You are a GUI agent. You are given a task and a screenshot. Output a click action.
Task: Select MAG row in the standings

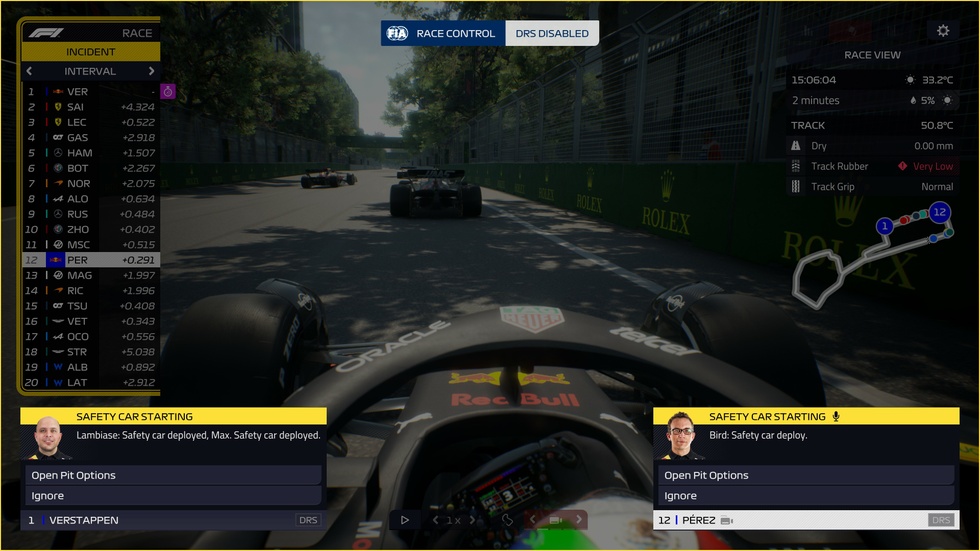coord(91,276)
